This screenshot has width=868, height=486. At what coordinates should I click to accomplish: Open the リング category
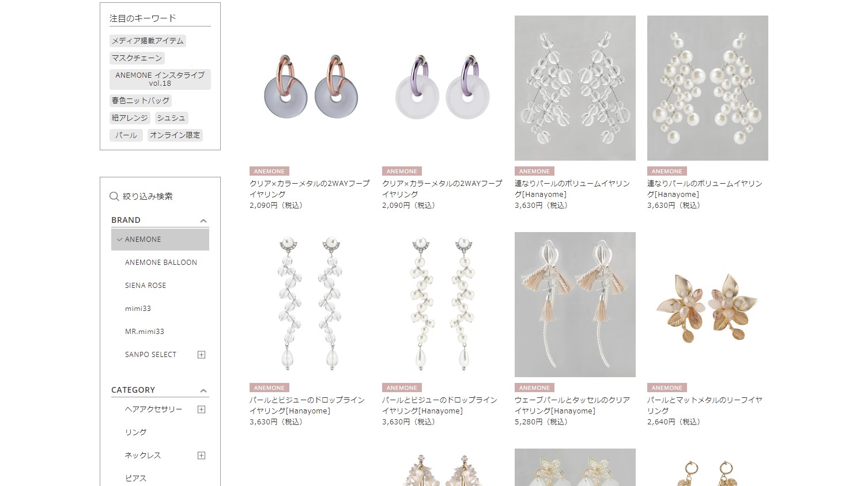(136, 432)
